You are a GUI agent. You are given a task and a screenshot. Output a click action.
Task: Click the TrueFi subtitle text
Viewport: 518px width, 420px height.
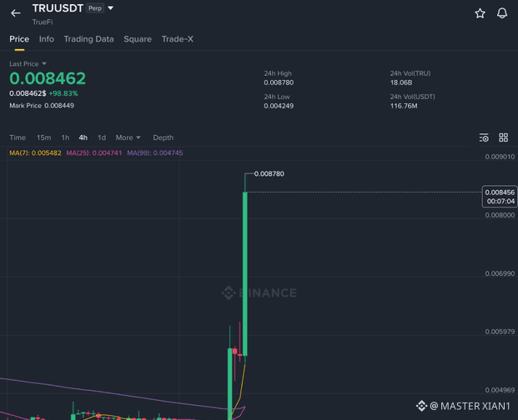pos(43,22)
